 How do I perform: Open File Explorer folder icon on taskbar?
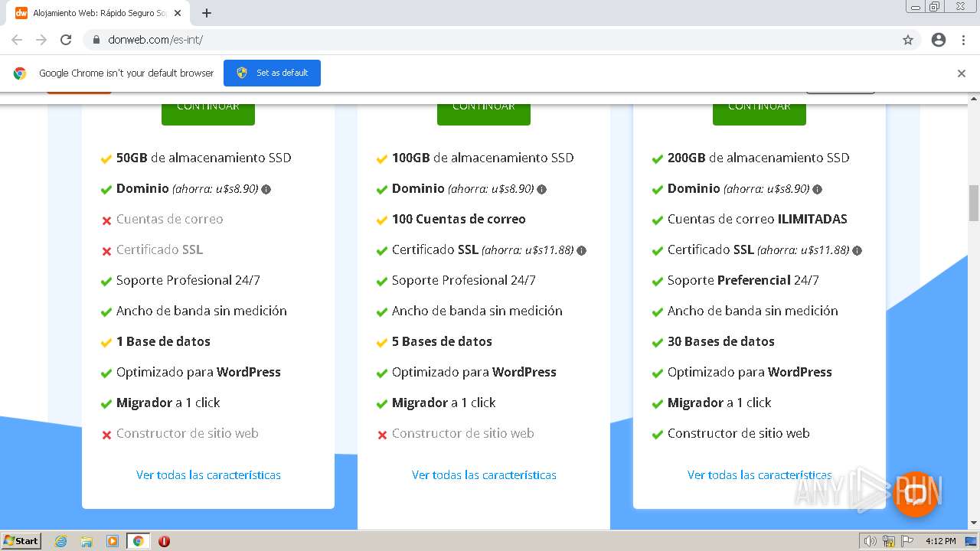(x=87, y=541)
